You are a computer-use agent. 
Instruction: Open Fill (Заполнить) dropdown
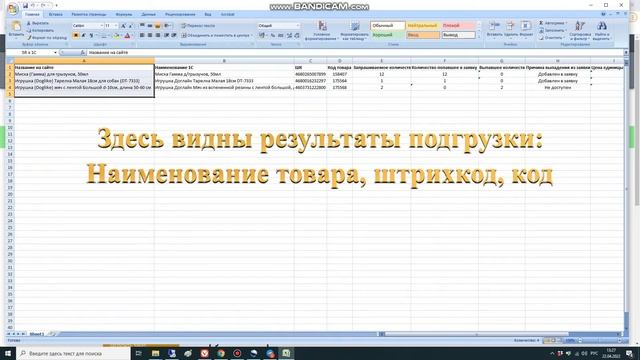point(552,30)
